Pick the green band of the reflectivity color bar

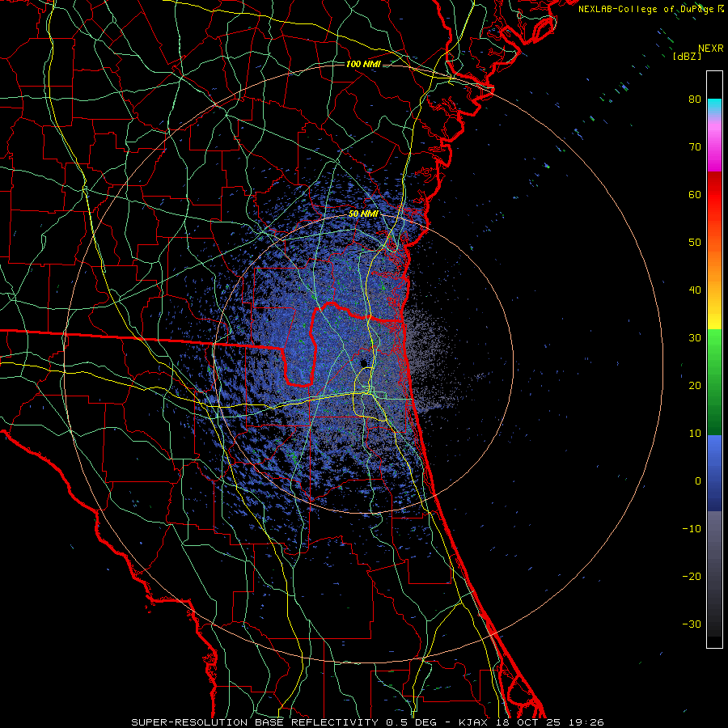pos(714,382)
